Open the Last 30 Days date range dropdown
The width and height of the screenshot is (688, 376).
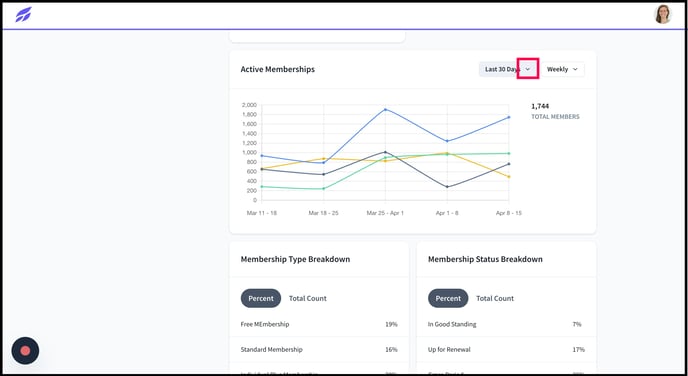[508, 69]
